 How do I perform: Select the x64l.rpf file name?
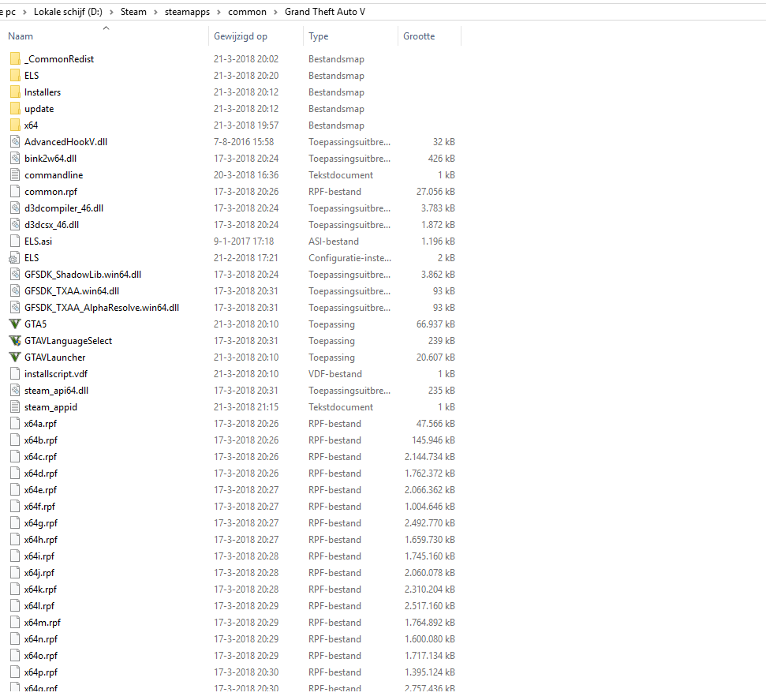(39, 606)
